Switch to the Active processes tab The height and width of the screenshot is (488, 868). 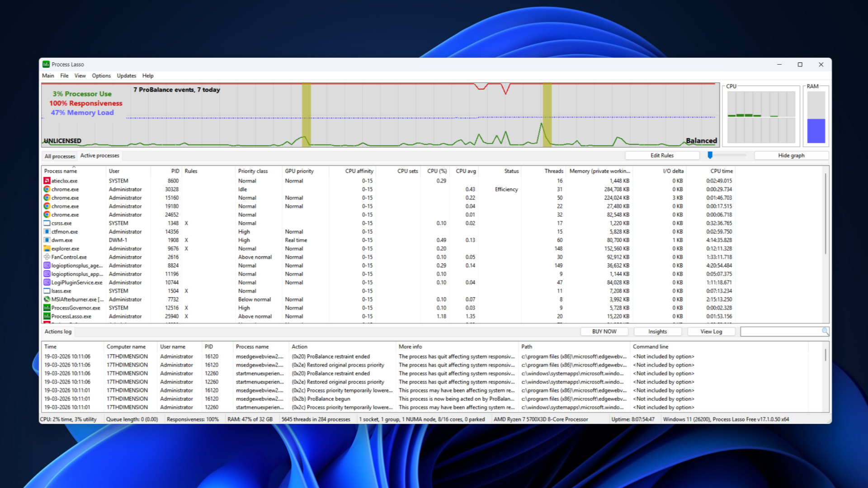pos(100,155)
